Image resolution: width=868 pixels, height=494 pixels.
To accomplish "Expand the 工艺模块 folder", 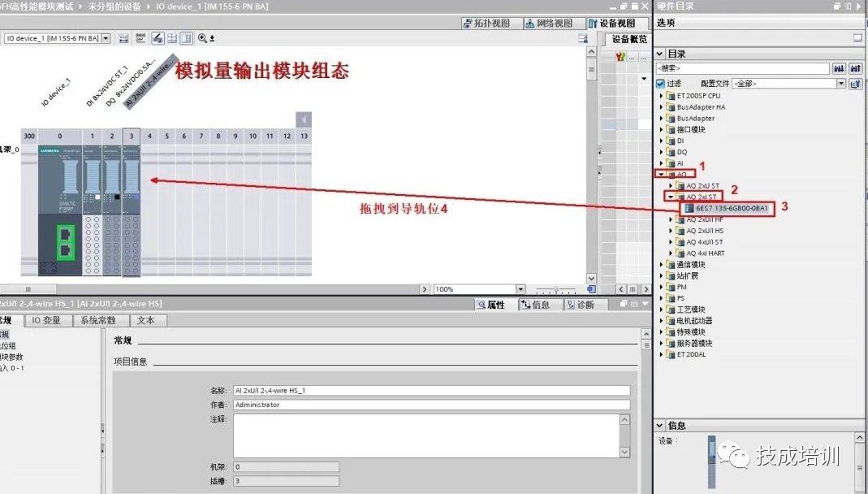I will pyautogui.click(x=661, y=310).
